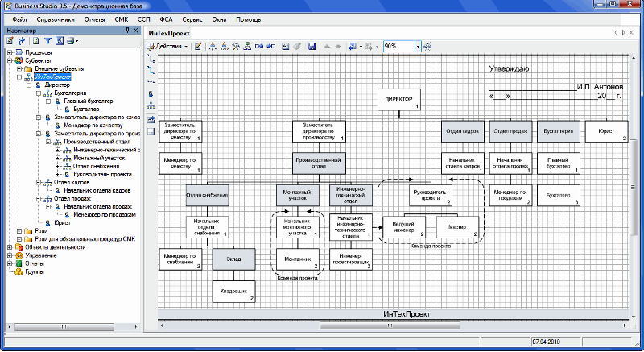Select the second connector tool in vertical palette
The height and width of the screenshot is (352, 644).
pyautogui.click(x=151, y=70)
